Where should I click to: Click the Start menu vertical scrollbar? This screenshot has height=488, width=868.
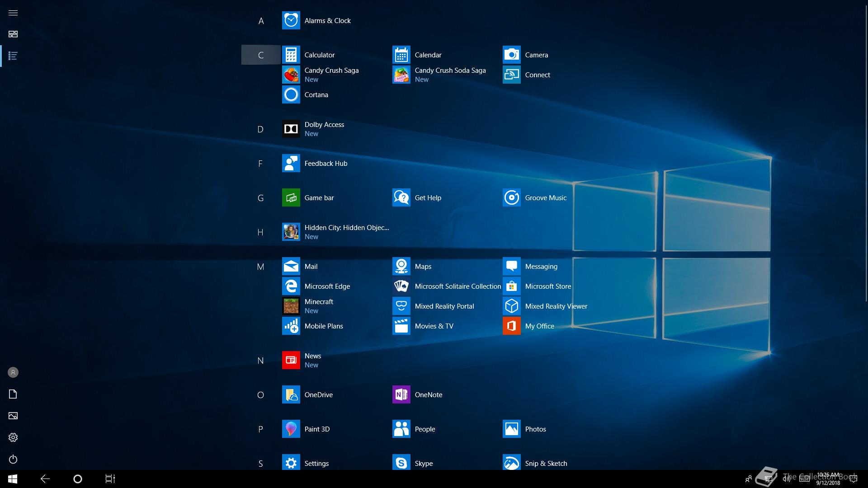(x=865, y=154)
